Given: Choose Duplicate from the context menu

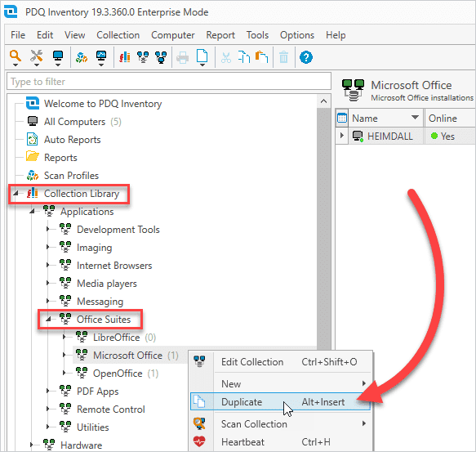Looking at the screenshot, I should [280, 401].
